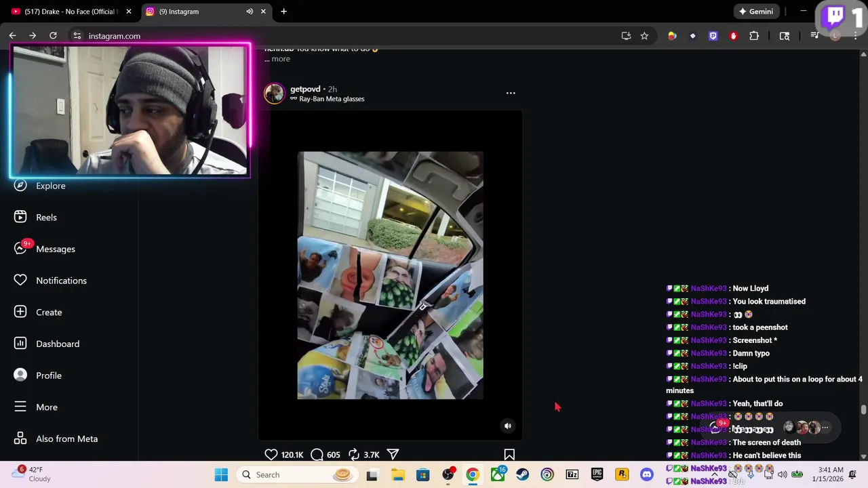Viewport: 868px width, 488px height.
Task: Open Steam from the taskbar
Action: click(x=522, y=474)
